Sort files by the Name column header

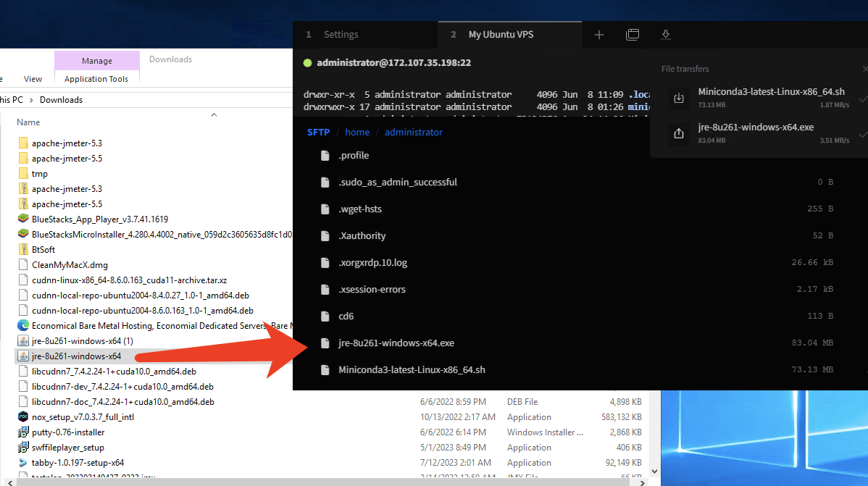[28, 122]
